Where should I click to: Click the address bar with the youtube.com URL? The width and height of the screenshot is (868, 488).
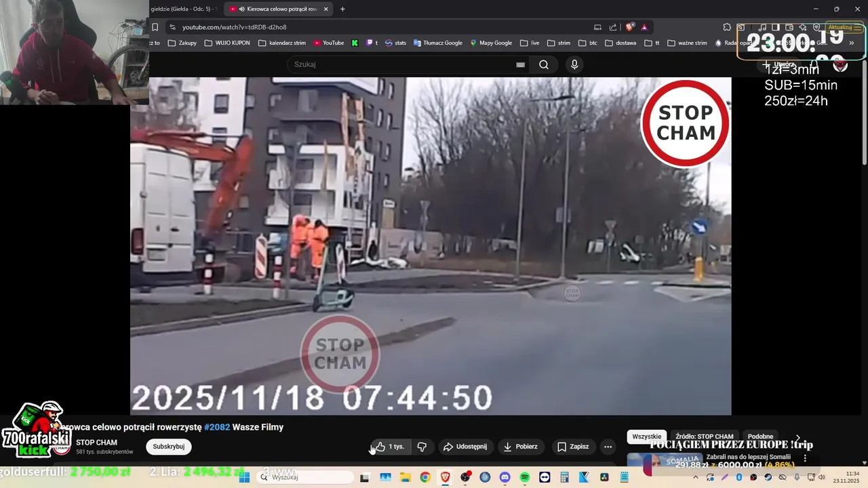[x=380, y=27]
